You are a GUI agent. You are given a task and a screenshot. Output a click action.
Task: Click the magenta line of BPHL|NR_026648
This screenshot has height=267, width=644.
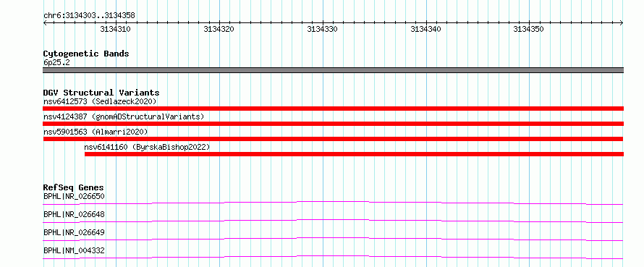[x=333, y=221]
